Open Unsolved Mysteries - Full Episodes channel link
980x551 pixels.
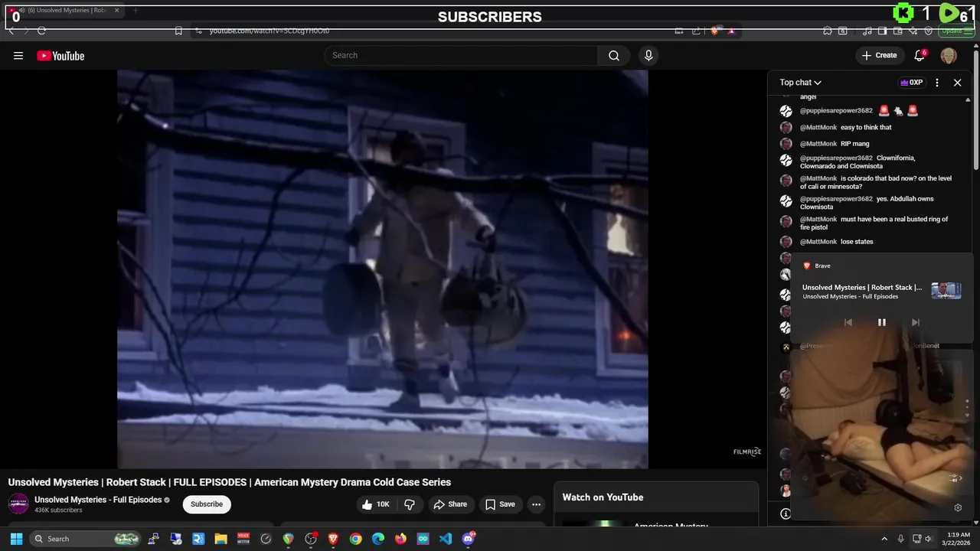(x=98, y=500)
